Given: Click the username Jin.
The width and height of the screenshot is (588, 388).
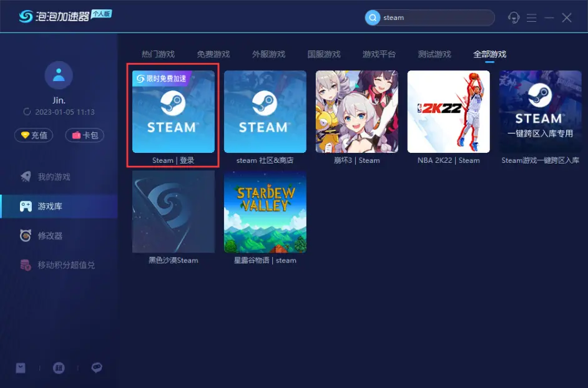Looking at the screenshot, I should pos(59,100).
